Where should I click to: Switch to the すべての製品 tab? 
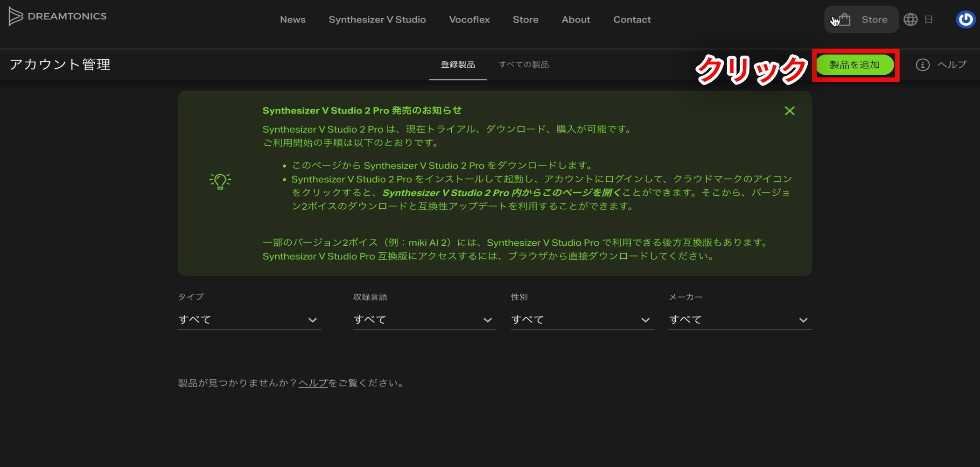pyautogui.click(x=524, y=64)
